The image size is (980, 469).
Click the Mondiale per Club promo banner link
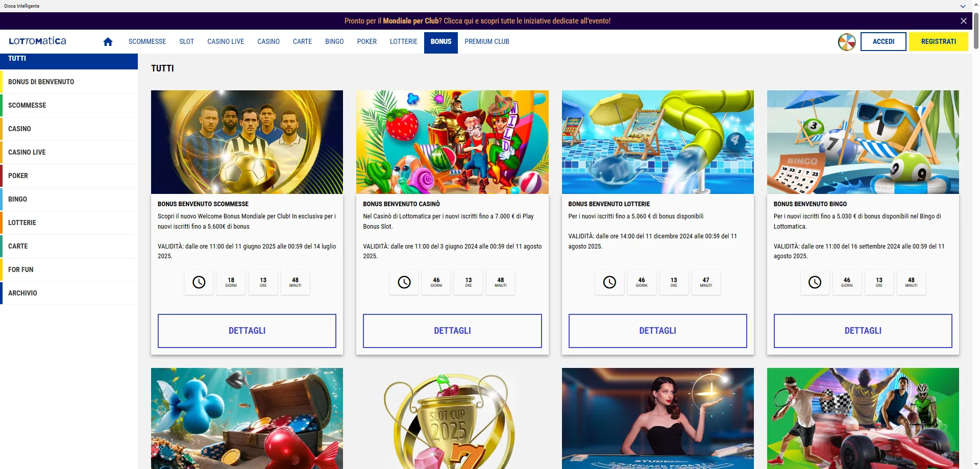click(x=477, y=21)
